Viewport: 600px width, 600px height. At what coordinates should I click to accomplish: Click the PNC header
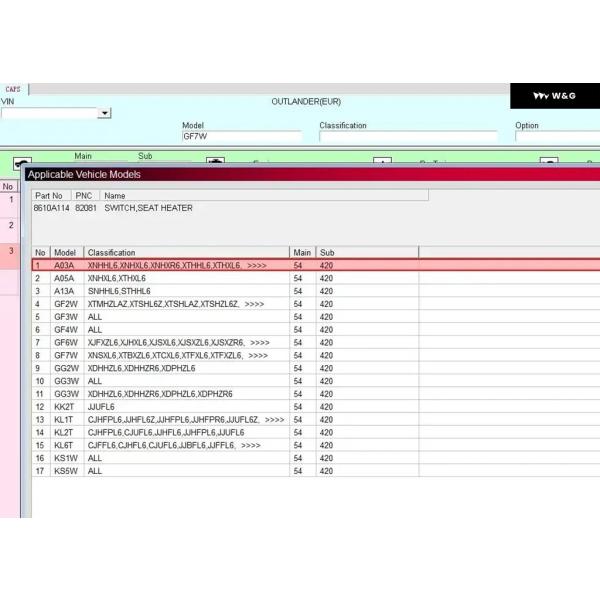(x=86, y=196)
